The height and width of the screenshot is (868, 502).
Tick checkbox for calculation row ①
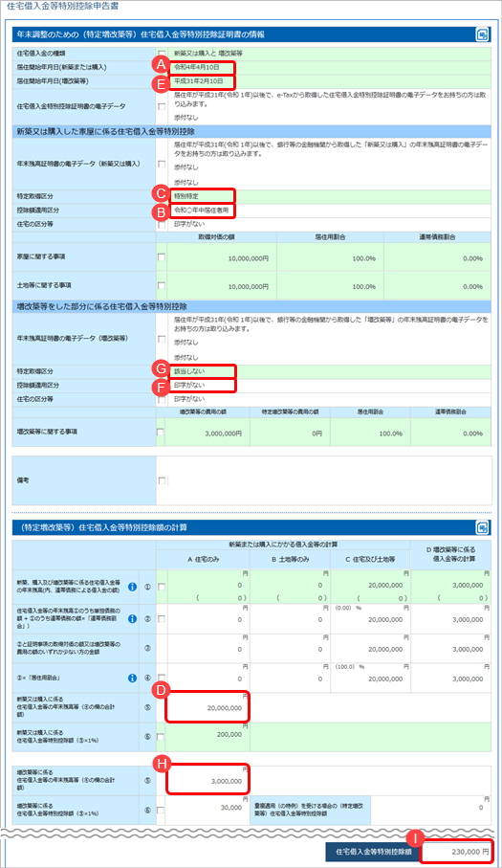pos(162,587)
